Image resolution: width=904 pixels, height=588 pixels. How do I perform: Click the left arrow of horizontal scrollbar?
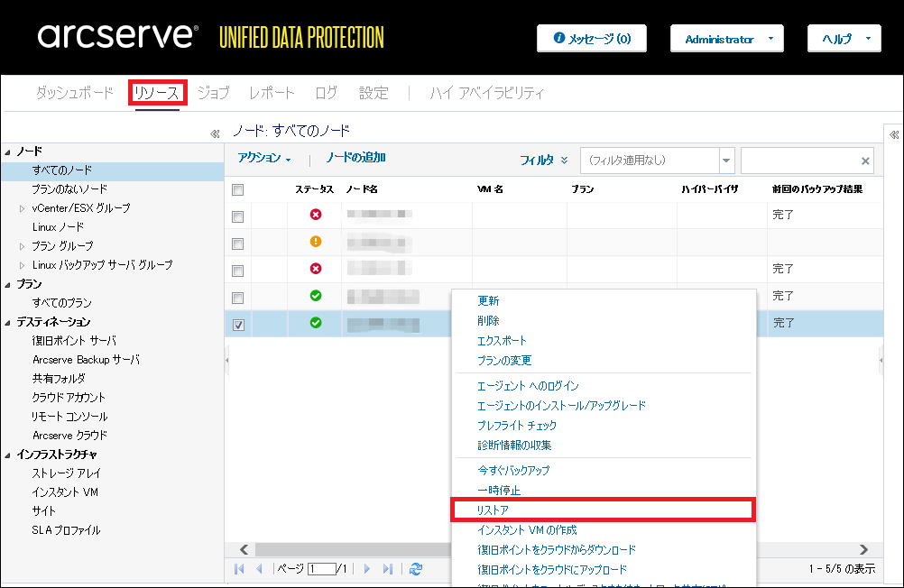[x=244, y=549]
